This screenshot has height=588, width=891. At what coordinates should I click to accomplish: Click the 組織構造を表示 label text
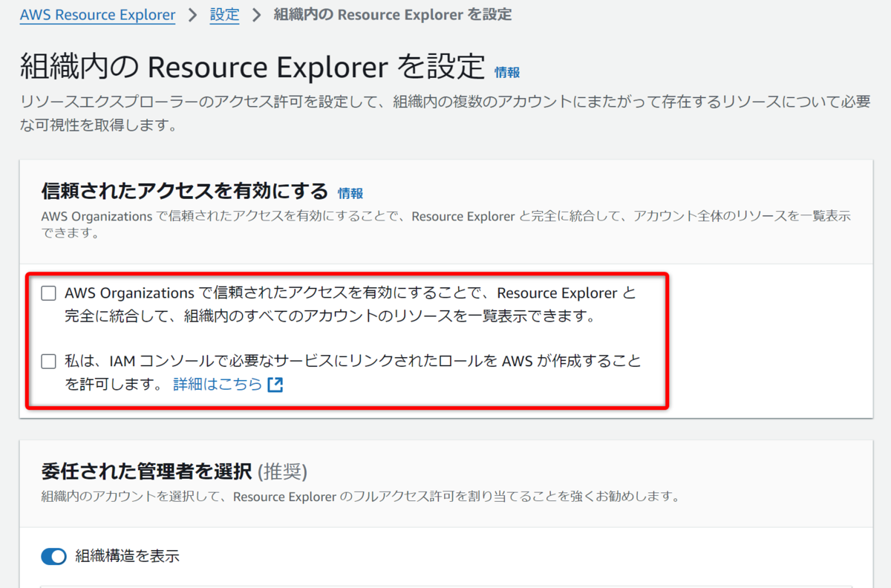point(127,556)
